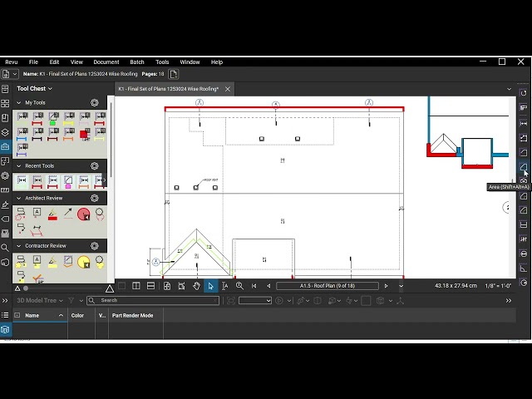Select the Area measurement tool in right toolbar
This screenshot has width=532, height=399.
tap(524, 167)
